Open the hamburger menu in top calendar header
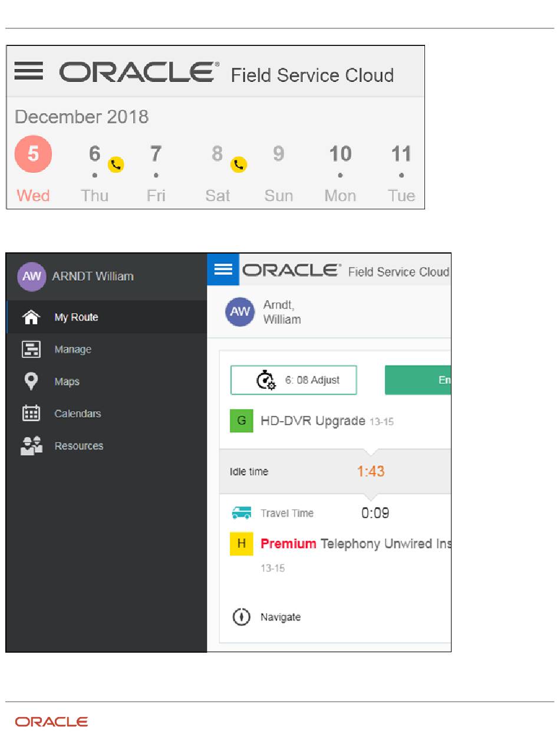Screen dimensions: 560x743 point(28,72)
